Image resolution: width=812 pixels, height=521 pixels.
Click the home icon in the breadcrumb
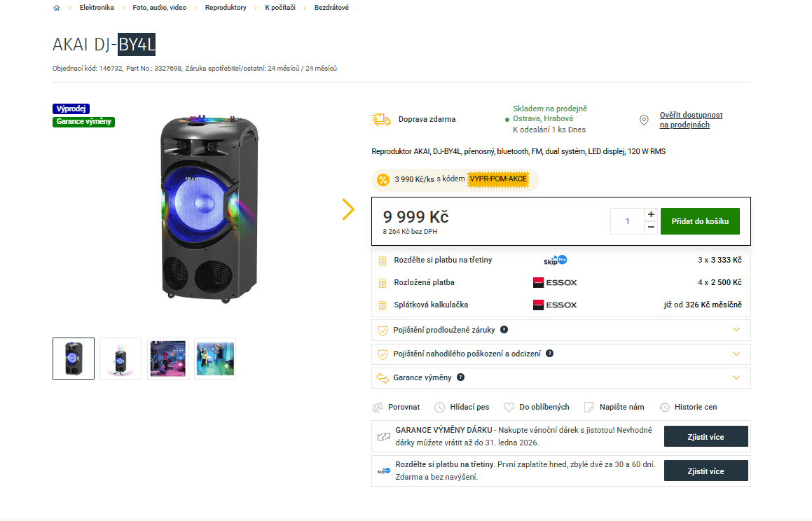tap(56, 8)
